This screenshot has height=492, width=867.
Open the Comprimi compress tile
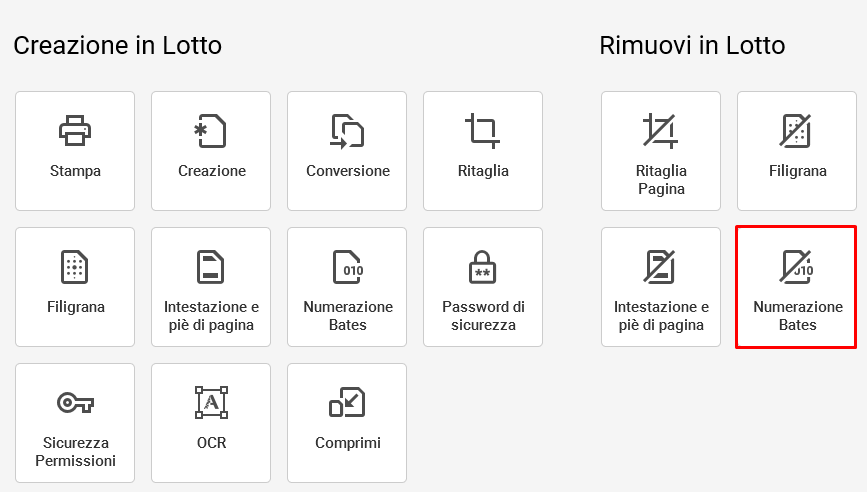pyautogui.click(x=347, y=423)
